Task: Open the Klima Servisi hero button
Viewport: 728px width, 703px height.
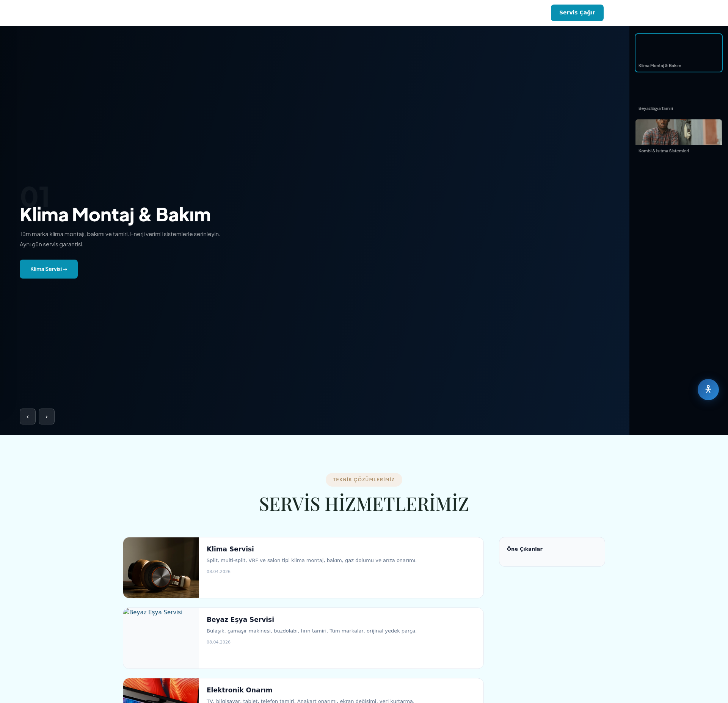Action: pos(49,269)
